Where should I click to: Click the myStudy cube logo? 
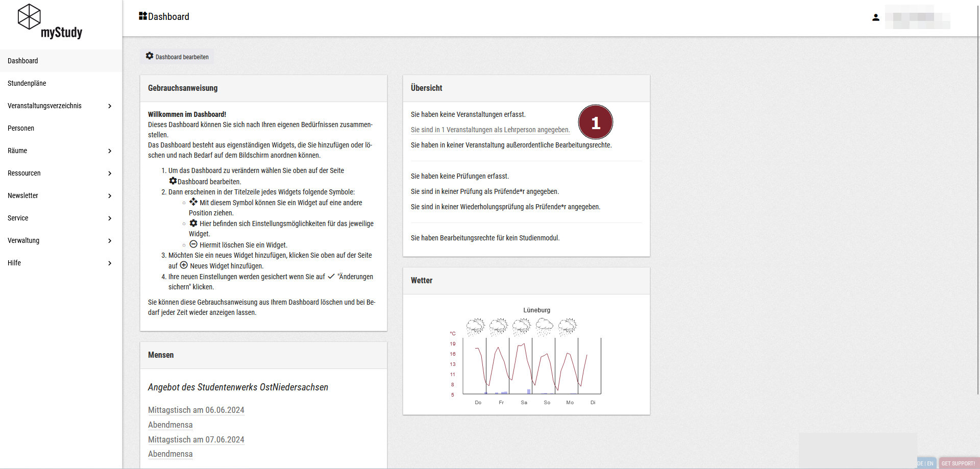tap(29, 17)
